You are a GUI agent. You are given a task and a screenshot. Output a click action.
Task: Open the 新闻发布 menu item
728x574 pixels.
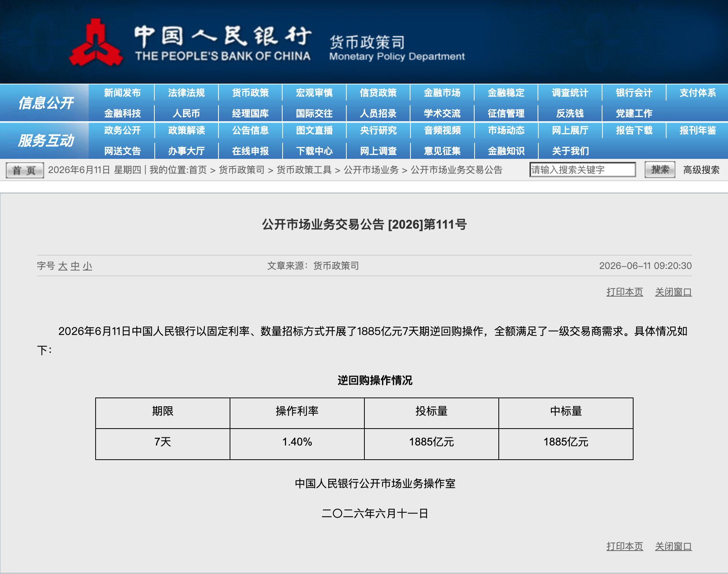pyautogui.click(x=122, y=93)
